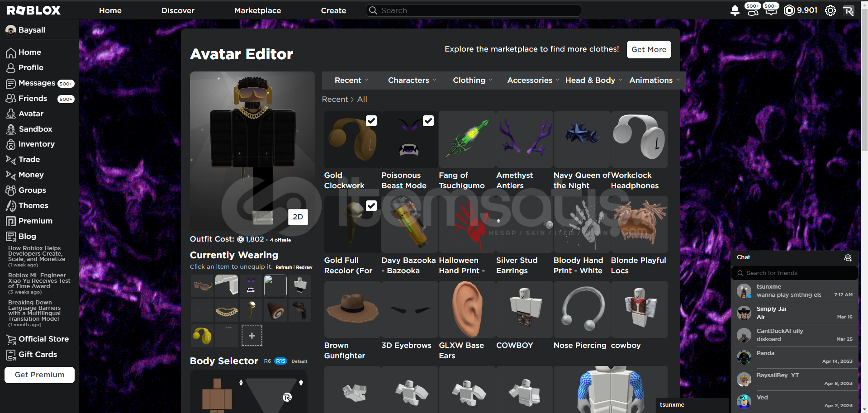Unequip the sunglasses in Currently Wearing
Screen dimensions: 868x413
(202, 286)
